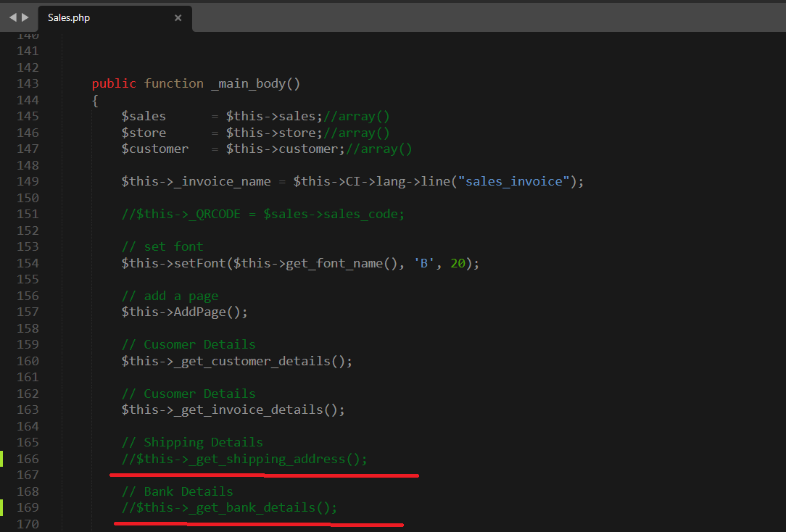786x532 pixels.
Task: Click the commented _get_shipping_address() line
Action: click(x=244, y=459)
